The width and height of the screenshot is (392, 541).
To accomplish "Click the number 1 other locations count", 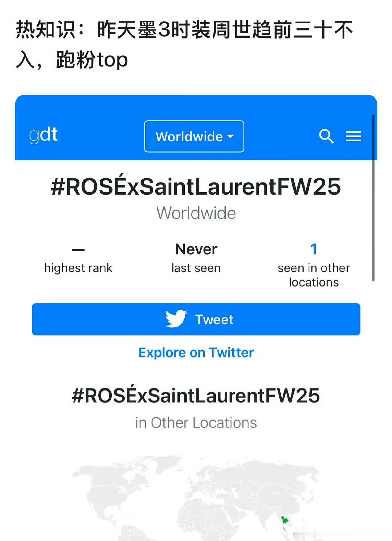I will point(314,249).
